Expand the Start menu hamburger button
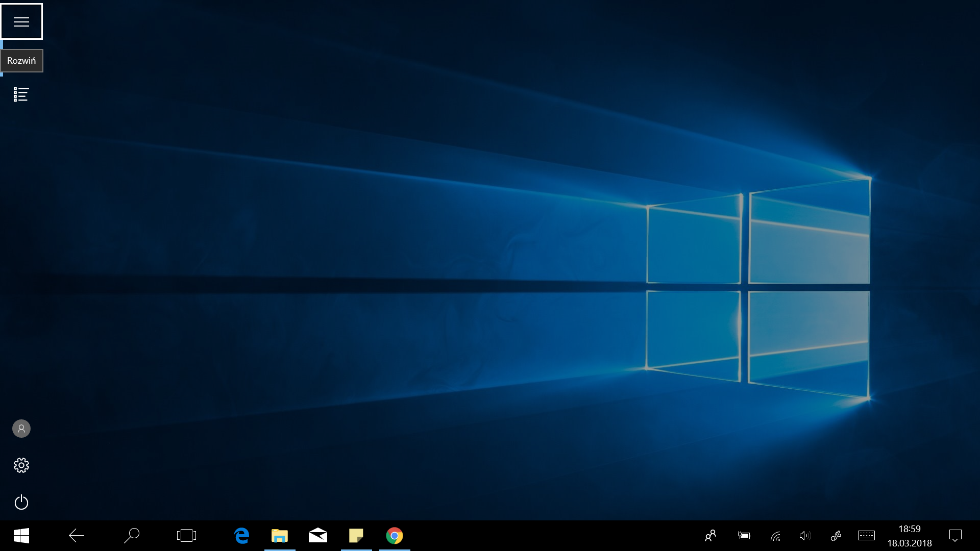980x551 pixels. 21,21
